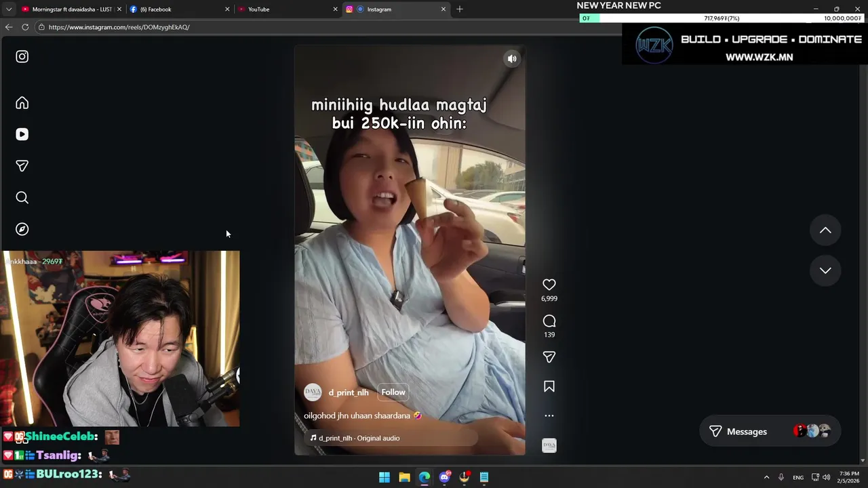Screen dimensions: 868x488
Task: Click the 139 comments count
Action: click(549, 335)
